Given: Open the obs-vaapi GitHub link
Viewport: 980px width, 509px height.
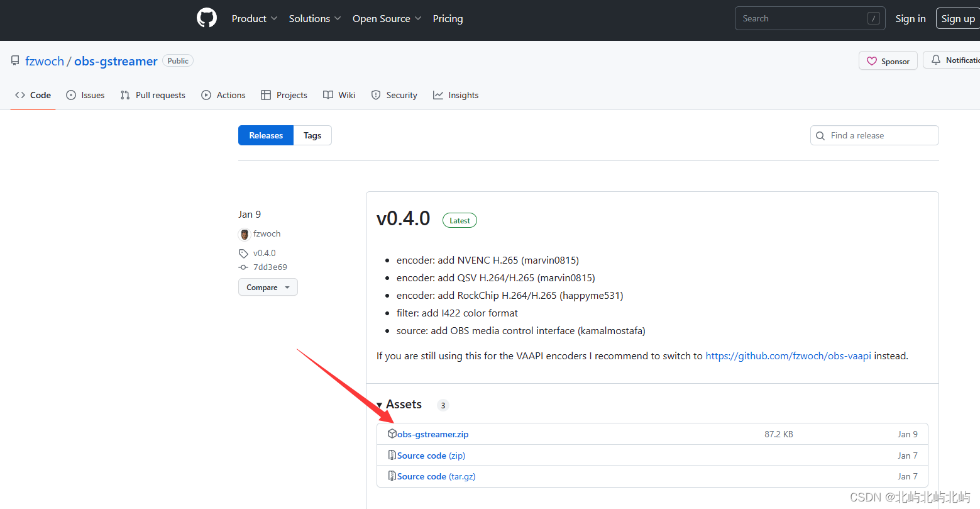Looking at the screenshot, I should 788,355.
